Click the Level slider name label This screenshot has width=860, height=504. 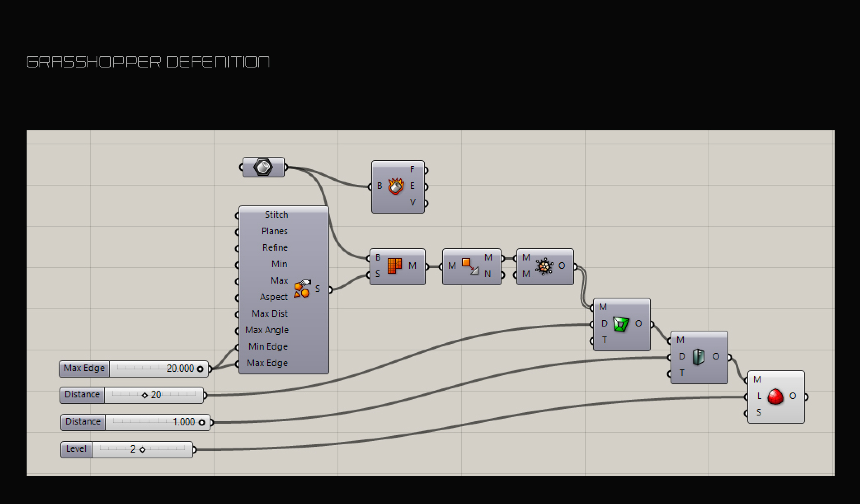pyautogui.click(x=76, y=449)
